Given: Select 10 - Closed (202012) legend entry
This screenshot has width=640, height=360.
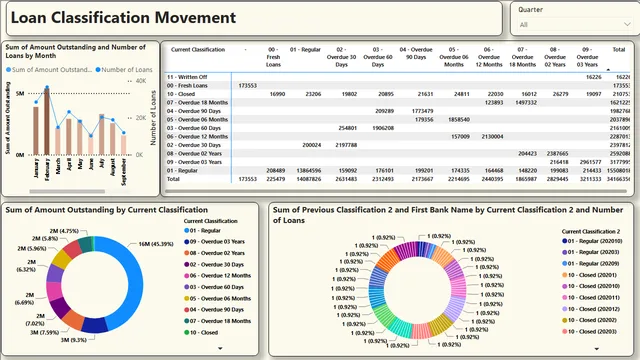Looking at the screenshot, I should point(591,309).
